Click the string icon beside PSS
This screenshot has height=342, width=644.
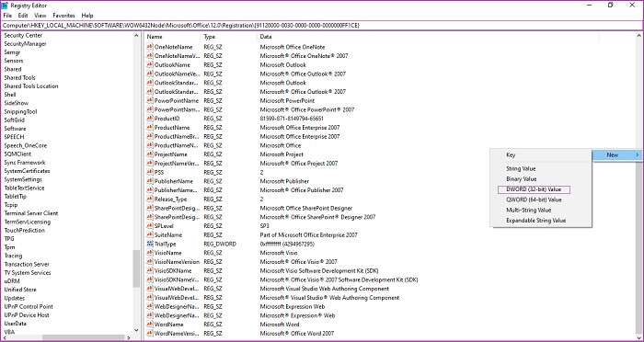[150, 172]
